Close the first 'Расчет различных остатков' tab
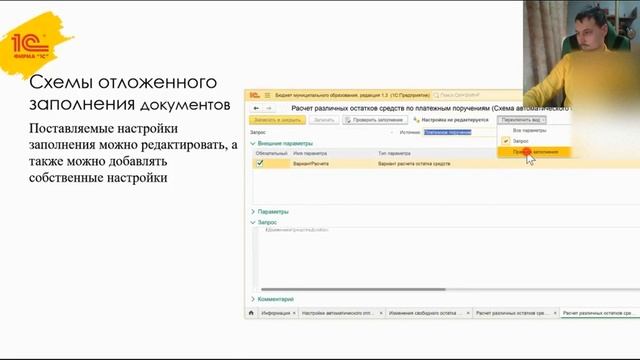This screenshot has width=640, height=360. pyautogui.click(x=555, y=313)
